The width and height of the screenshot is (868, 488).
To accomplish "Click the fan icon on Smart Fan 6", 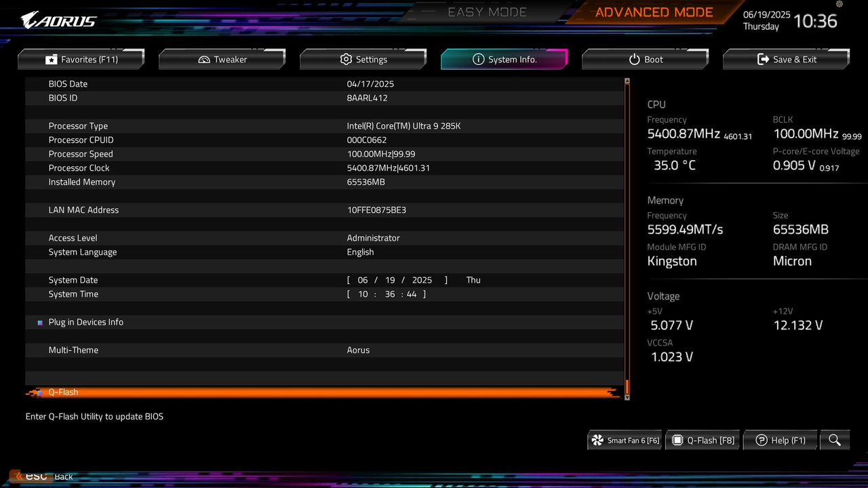I will pyautogui.click(x=597, y=441).
